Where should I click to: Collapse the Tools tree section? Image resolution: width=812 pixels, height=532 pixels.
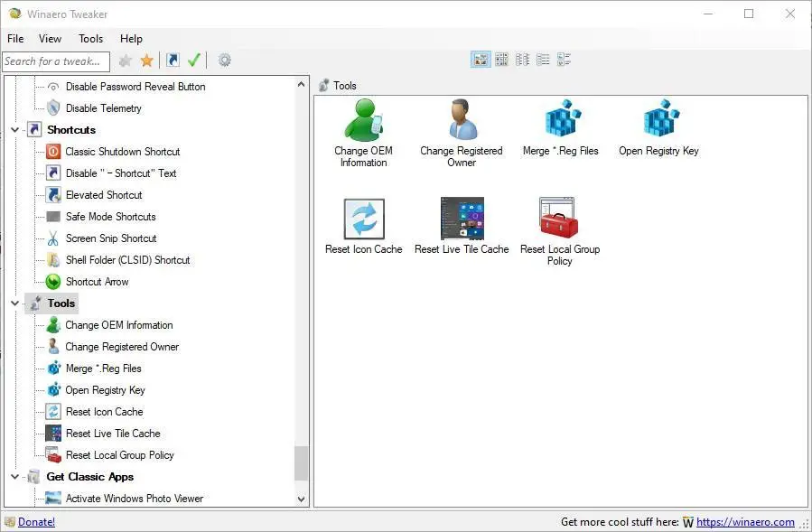click(x=15, y=303)
